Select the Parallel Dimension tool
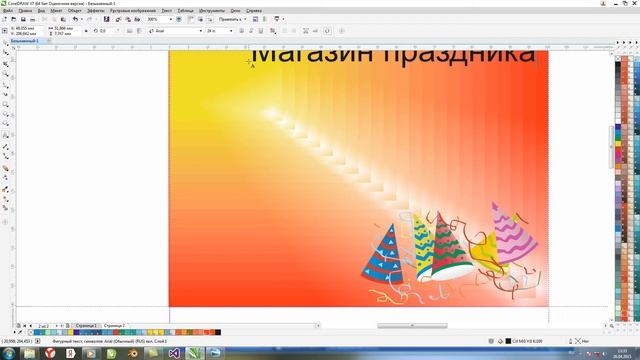Viewport: 640px width, 360px height. pos(5,146)
